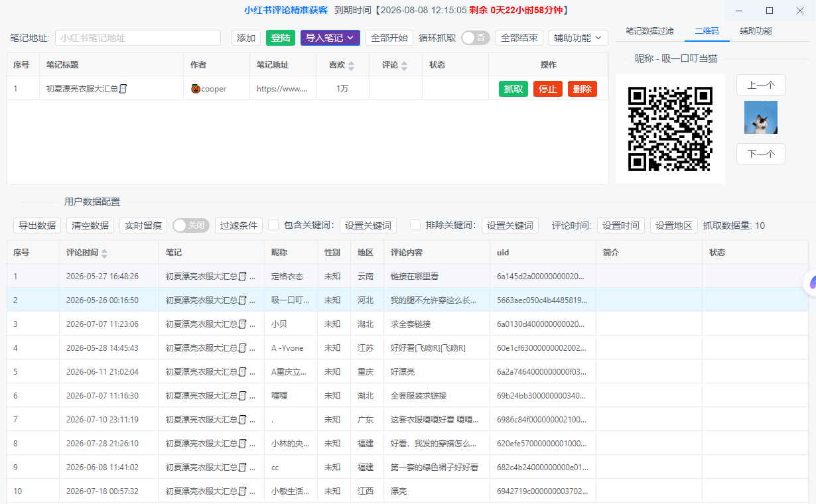Click the nickname 小林的央...
The width and height of the screenshot is (816, 504).
291,444
